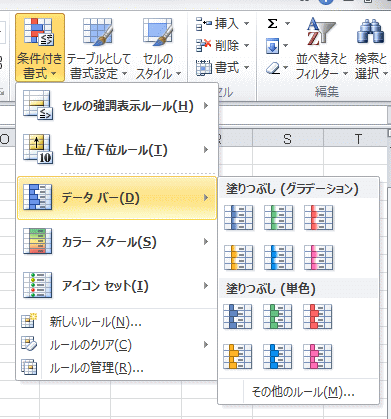
Task: Choose 新しいルール menu entry
Action: 117,322
